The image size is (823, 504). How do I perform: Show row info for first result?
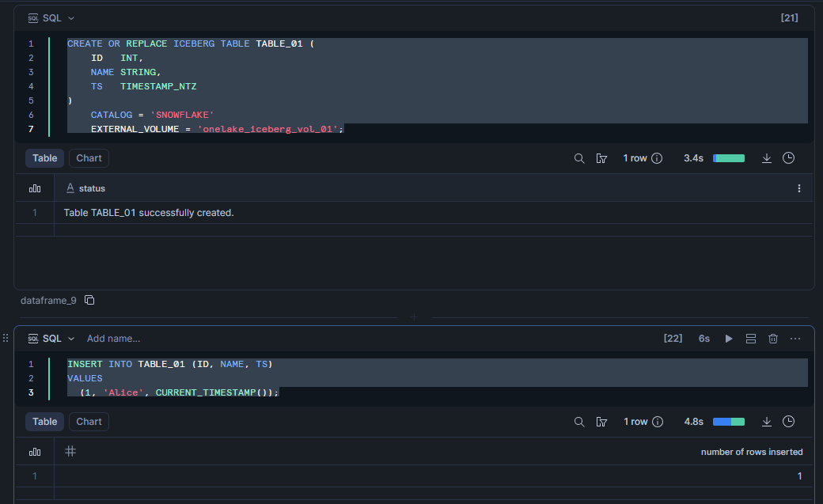[657, 158]
